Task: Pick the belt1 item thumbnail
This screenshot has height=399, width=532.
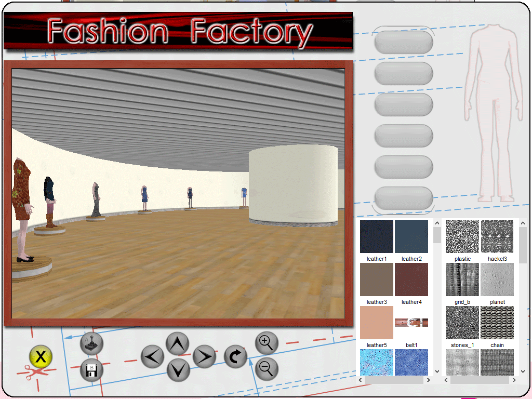Action: coord(411,322)
